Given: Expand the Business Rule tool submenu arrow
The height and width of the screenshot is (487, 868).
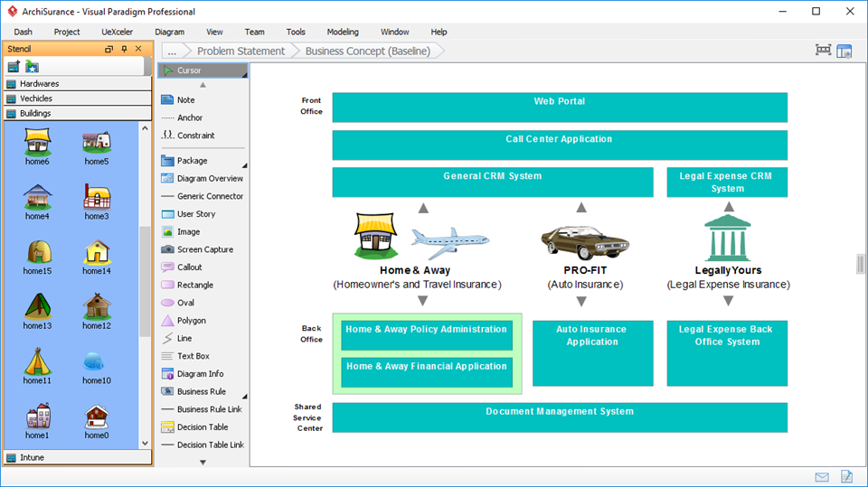Looking at the screenshot, I should click(x=245, y=397).
